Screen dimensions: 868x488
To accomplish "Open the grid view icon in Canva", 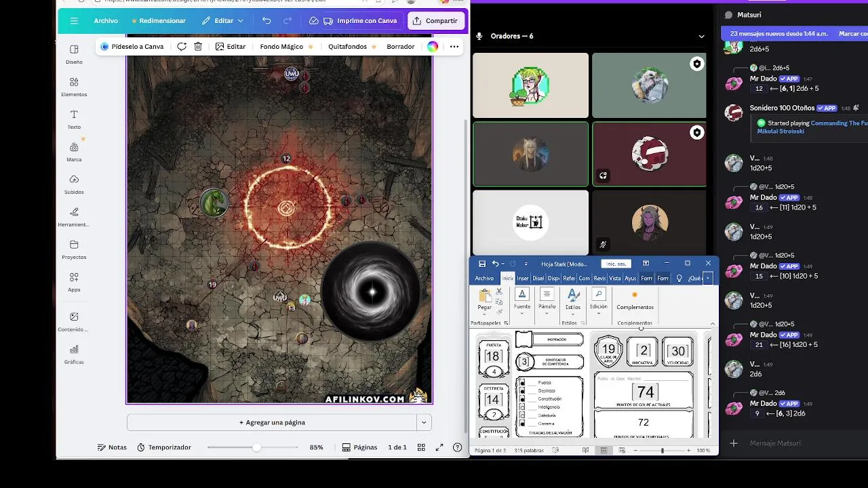I will click(421, 447).
